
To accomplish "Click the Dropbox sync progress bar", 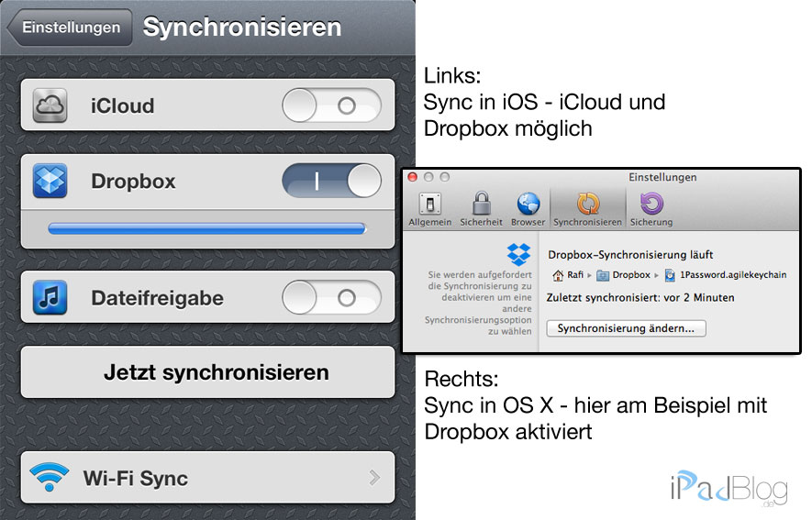I will [207, 228].
